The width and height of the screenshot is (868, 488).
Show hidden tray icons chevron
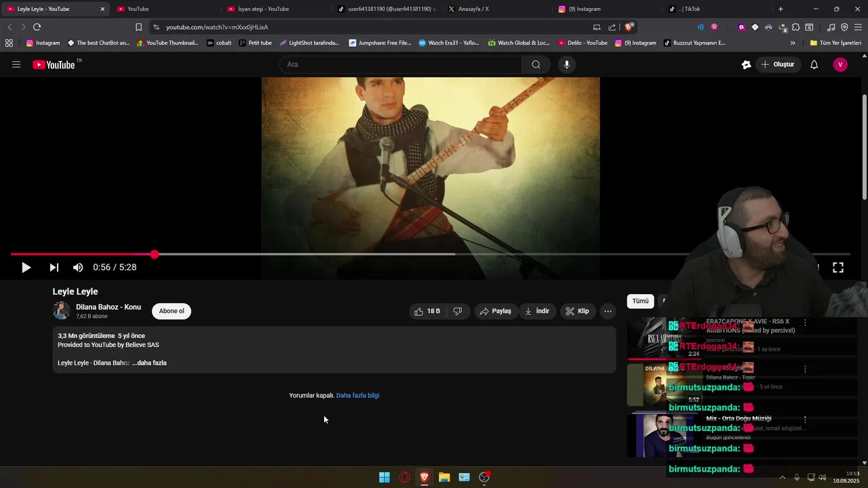pos(783,477)
